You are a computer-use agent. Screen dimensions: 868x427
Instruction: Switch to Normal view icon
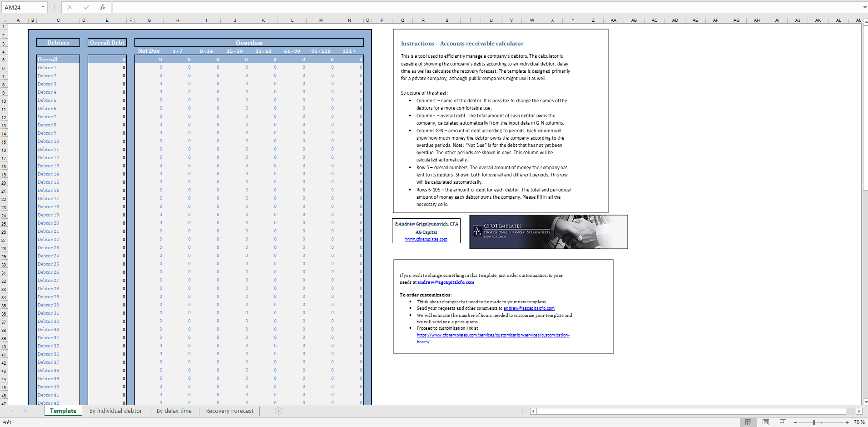point(748,422)
